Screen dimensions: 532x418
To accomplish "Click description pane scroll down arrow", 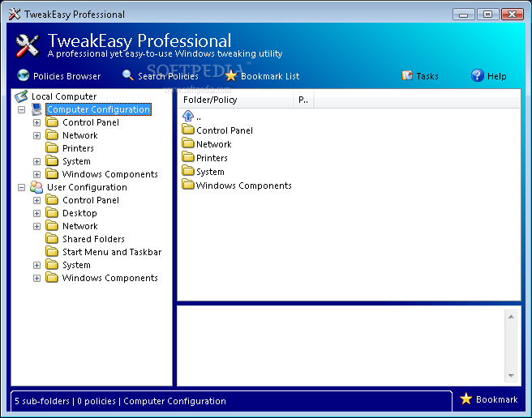I will 511,375.
